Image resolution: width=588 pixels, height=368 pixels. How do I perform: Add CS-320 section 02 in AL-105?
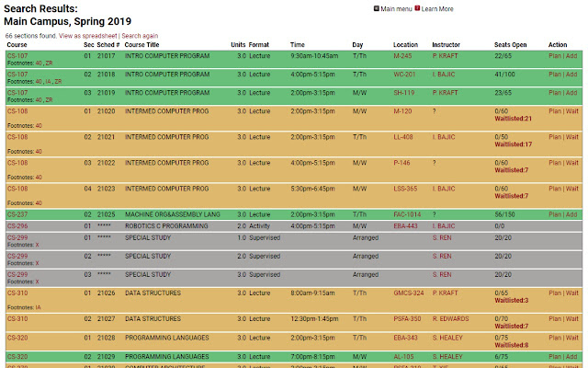tap(571, 357)
